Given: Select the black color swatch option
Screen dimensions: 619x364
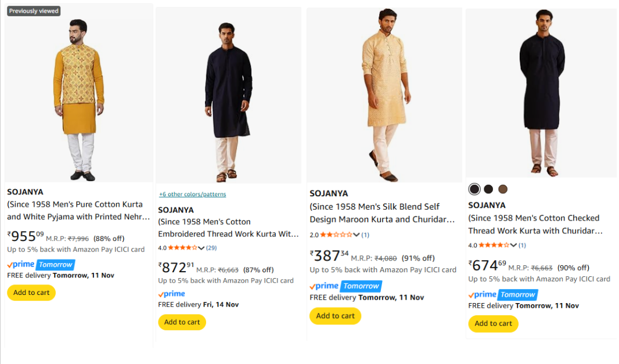Looking at the screenshot, I should coord(474,189).
